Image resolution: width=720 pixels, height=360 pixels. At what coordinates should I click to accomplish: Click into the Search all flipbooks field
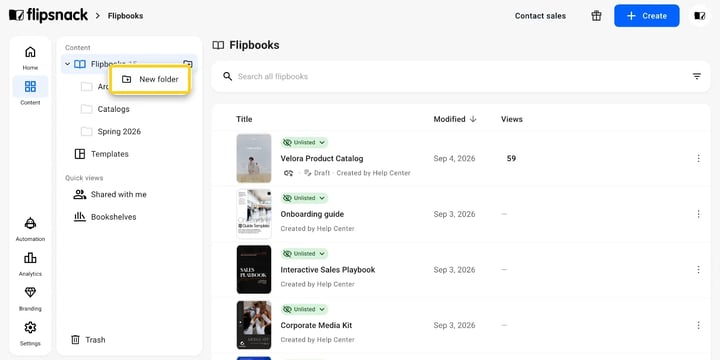coord(461,76)
